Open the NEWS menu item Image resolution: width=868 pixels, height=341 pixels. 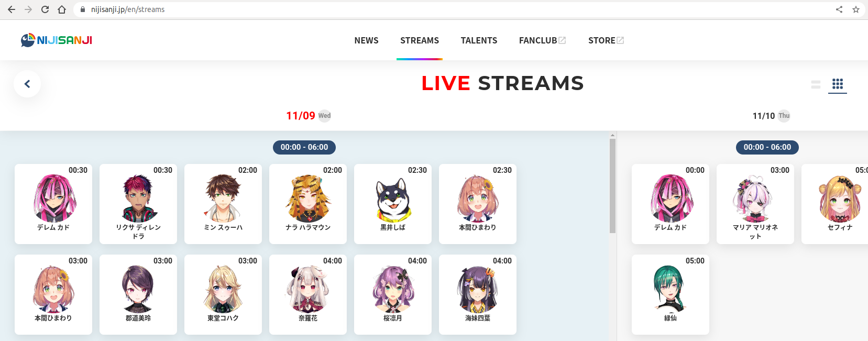click(x=366, y=40)
